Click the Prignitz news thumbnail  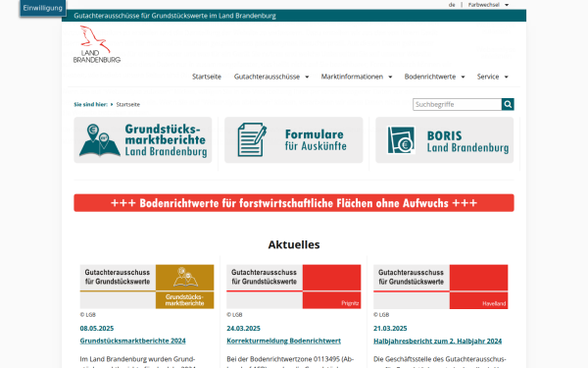click(294, 287)
